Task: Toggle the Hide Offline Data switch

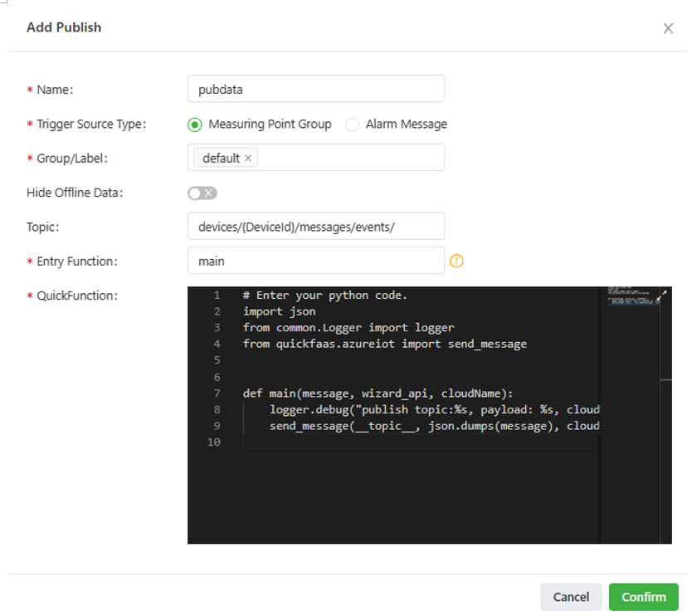Action: point(202,193)
